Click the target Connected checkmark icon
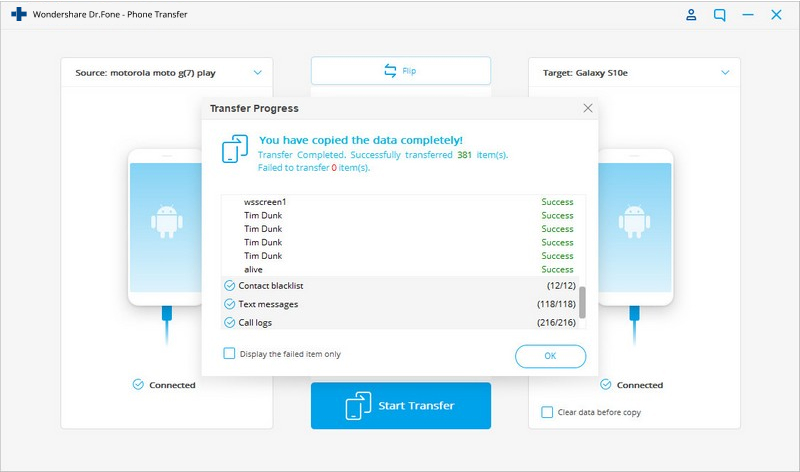This screenshot has width=800, height=472. click(x=605, y=385)
